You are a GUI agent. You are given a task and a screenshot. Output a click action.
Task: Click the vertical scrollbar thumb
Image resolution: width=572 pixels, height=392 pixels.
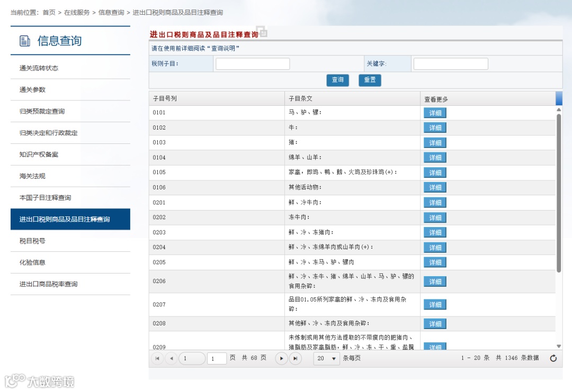pos(559,193)
